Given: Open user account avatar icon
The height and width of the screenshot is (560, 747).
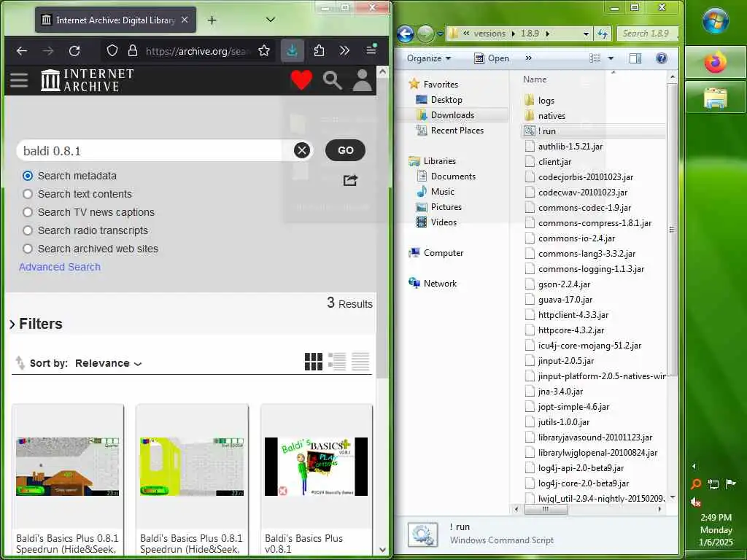Looking at the screenshot, I should (x=362, y=80).
